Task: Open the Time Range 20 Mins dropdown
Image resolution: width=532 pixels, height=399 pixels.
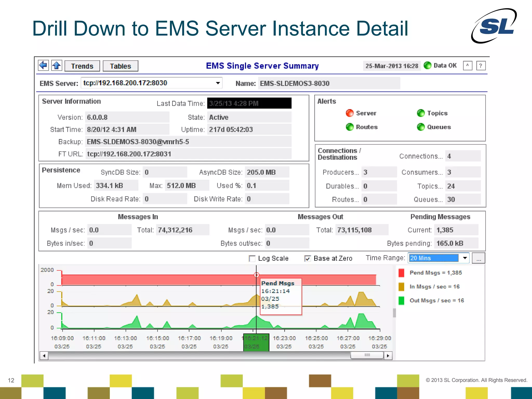Action: [438, 258]
